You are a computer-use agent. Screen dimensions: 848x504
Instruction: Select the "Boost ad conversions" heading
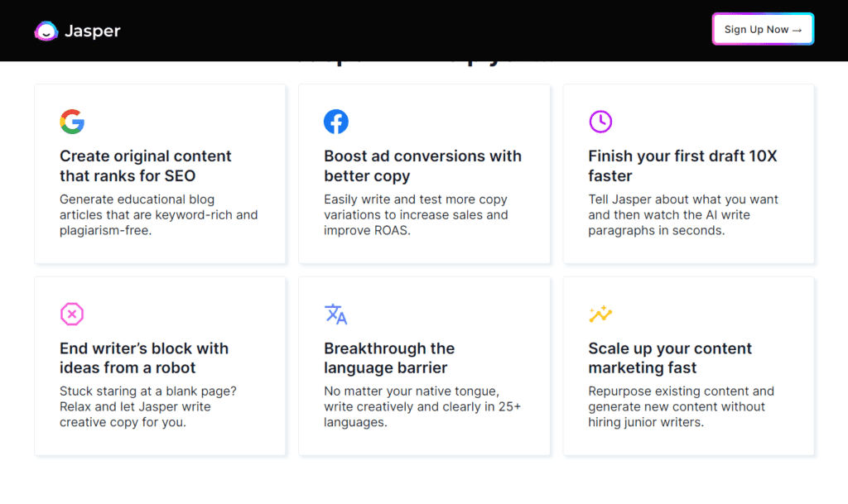click(x=422, y=166)
